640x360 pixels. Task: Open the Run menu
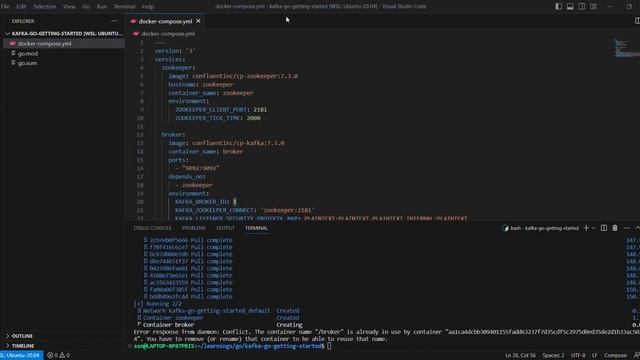pos(102,7)
